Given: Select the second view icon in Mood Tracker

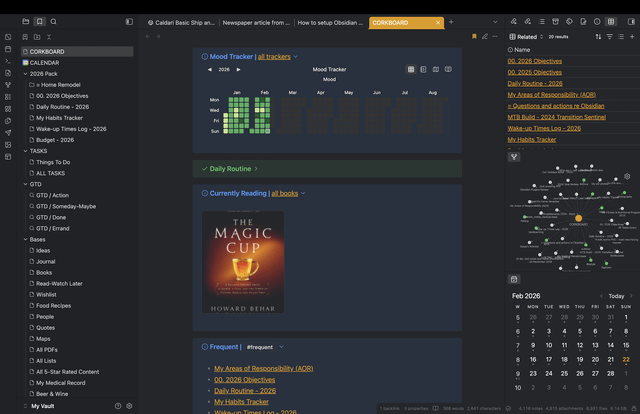Looking at the screenshot, I should (x=423, y=69).
